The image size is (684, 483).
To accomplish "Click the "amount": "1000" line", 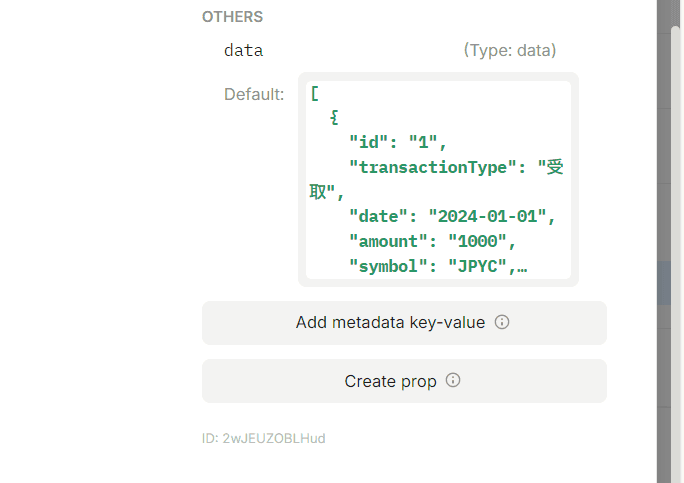I will click(432, 241).
